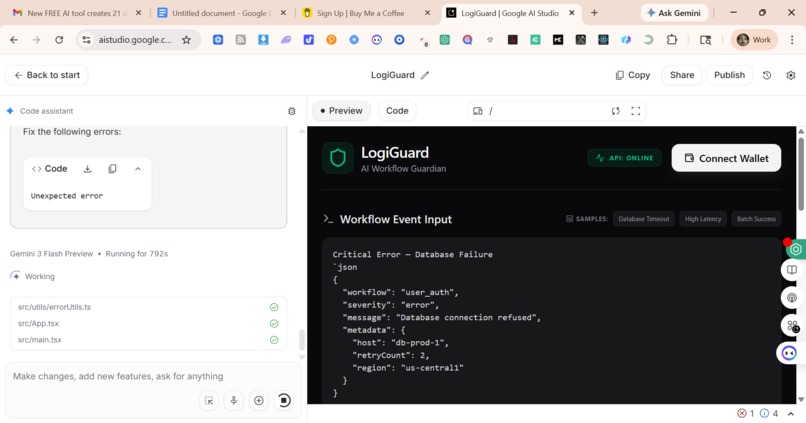Download the Unexpected error code block
This screenshot has width=806, height=423.
coord(87,169)
